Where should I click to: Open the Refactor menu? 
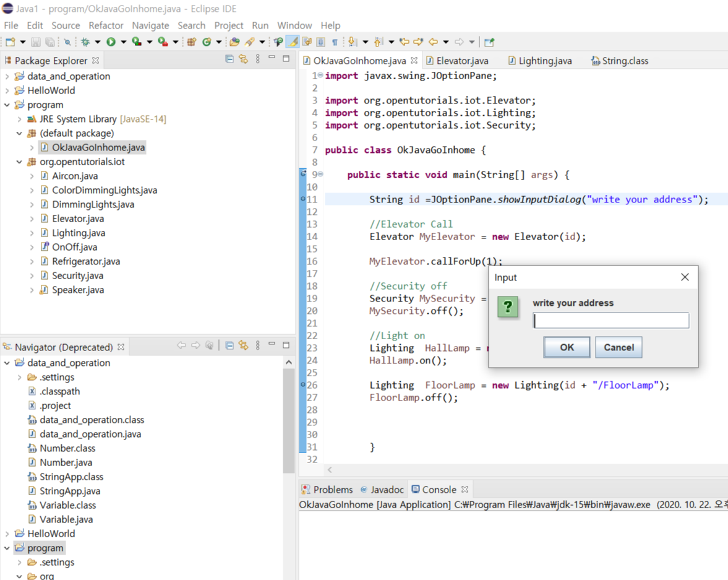pos(106,25)
